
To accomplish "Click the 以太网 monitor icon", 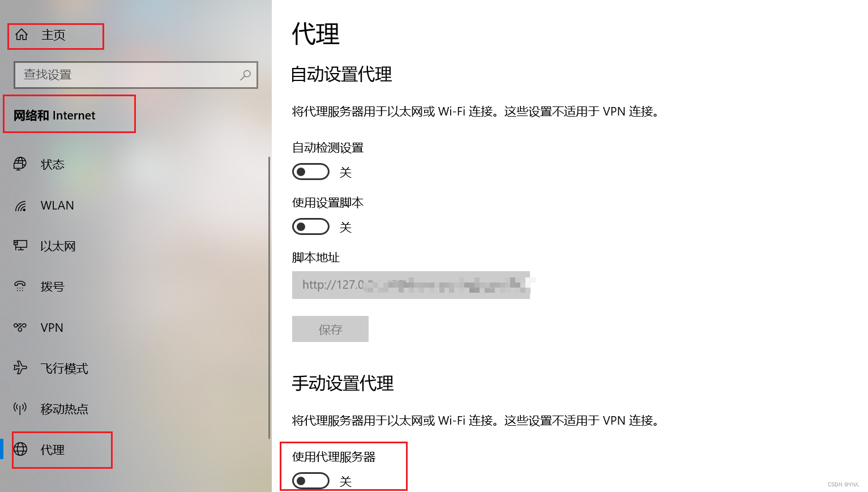I will [20, 246].
